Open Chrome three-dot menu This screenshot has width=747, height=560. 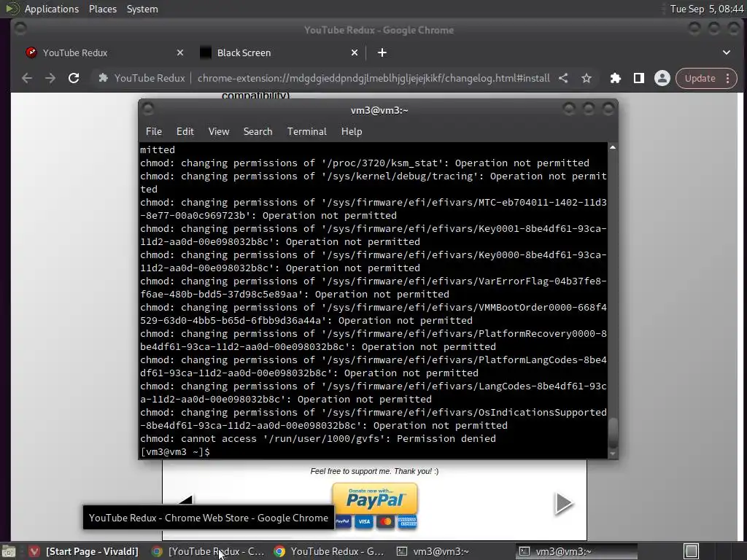728,78
